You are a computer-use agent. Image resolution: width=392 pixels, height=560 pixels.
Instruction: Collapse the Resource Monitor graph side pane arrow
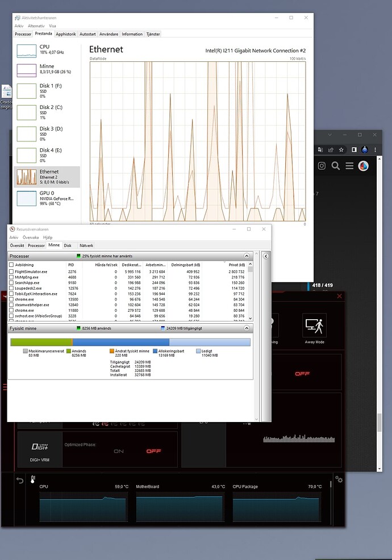266,256
